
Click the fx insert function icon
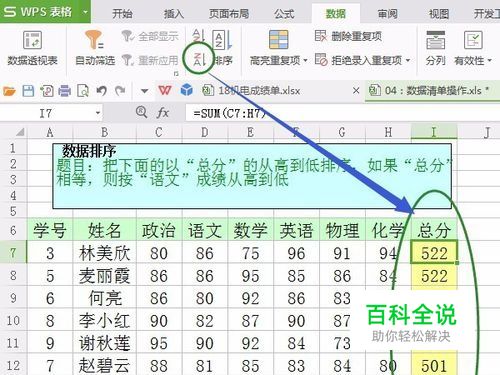click(x=163, y=113)
